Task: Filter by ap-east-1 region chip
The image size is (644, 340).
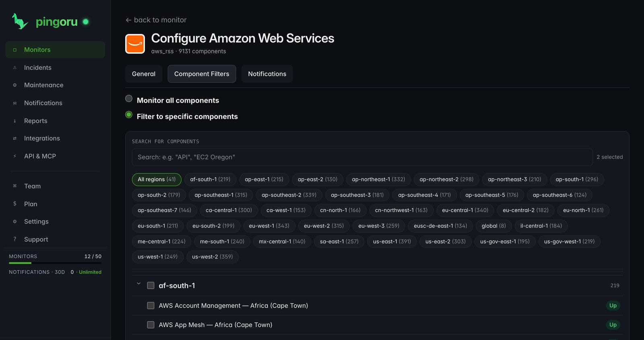Action: click(264, 179)
